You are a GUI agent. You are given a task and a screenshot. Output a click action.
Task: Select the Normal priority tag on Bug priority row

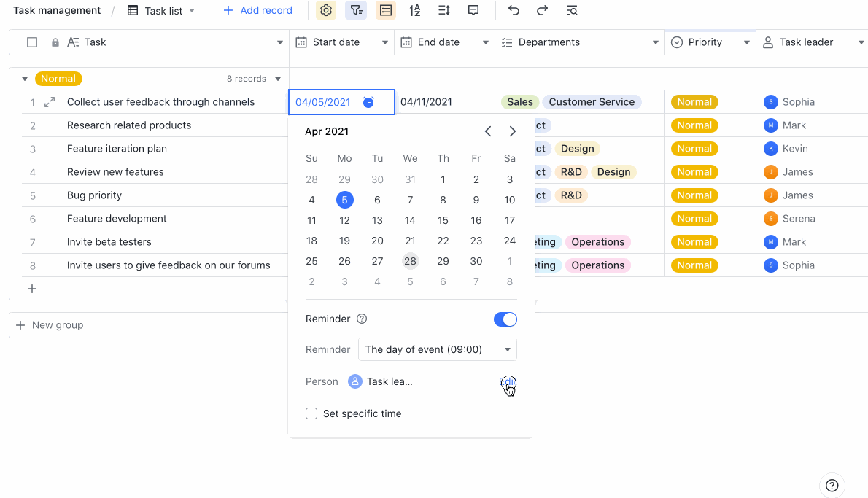point(694,195)
